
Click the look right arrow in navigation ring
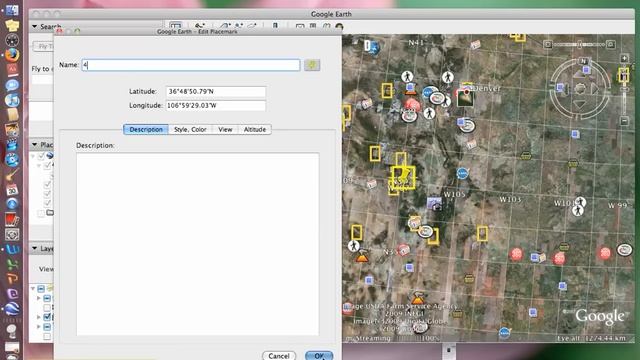596,89
